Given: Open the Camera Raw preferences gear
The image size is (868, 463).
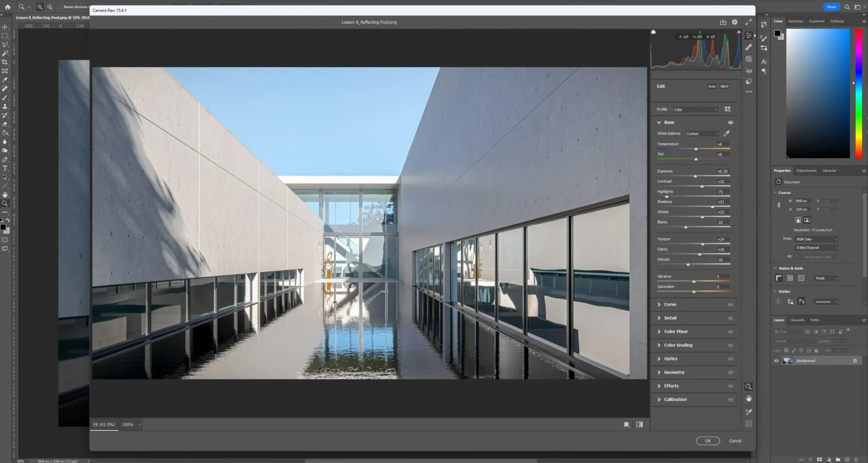Looking at the screenshot, I should (735, 22).
